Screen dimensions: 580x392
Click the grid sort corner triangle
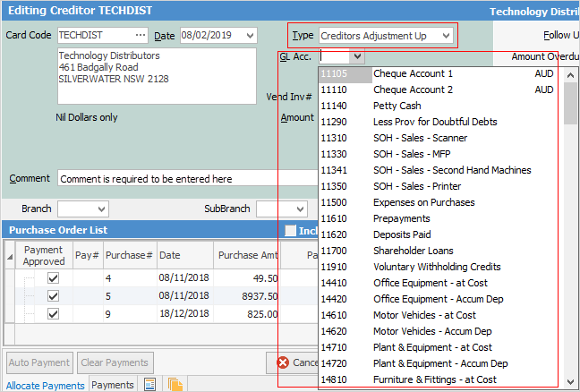click(10, 256)
